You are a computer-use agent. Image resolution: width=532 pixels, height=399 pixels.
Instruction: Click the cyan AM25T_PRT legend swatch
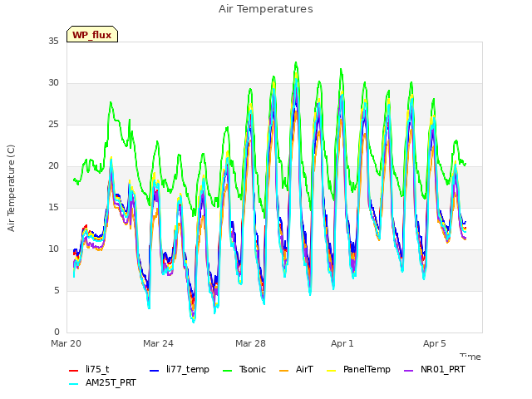point(74,384)
